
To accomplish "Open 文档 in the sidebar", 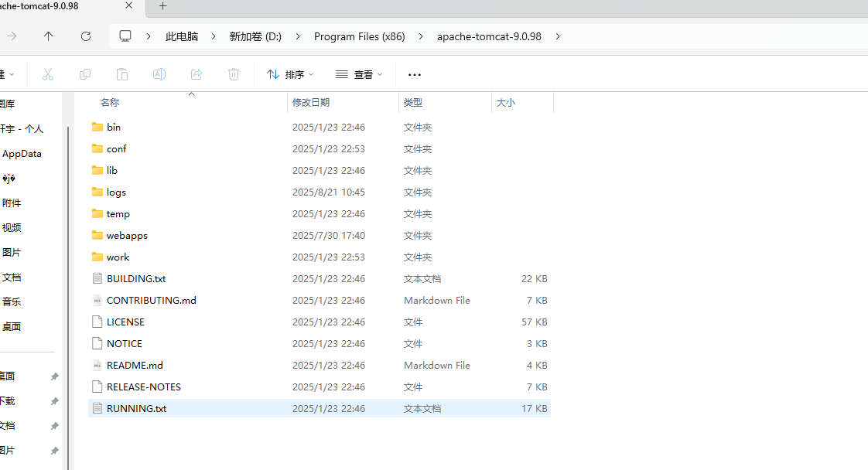I will 12,277.
